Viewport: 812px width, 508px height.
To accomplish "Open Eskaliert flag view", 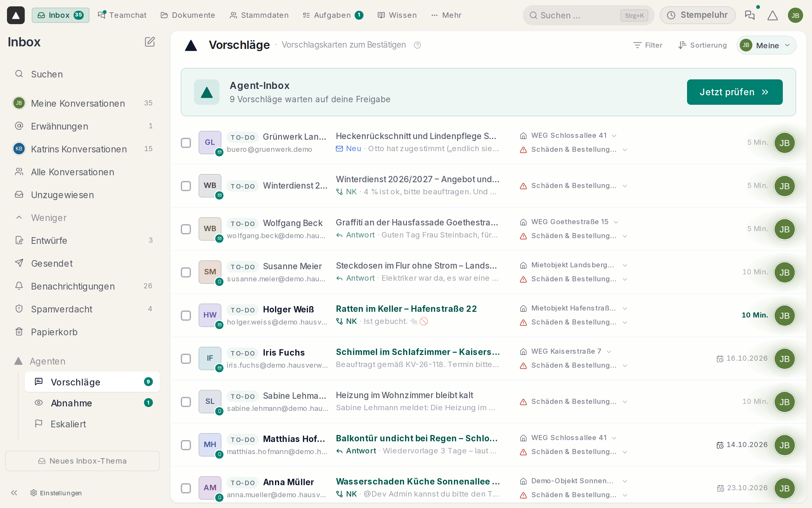I will click(92, 424).
